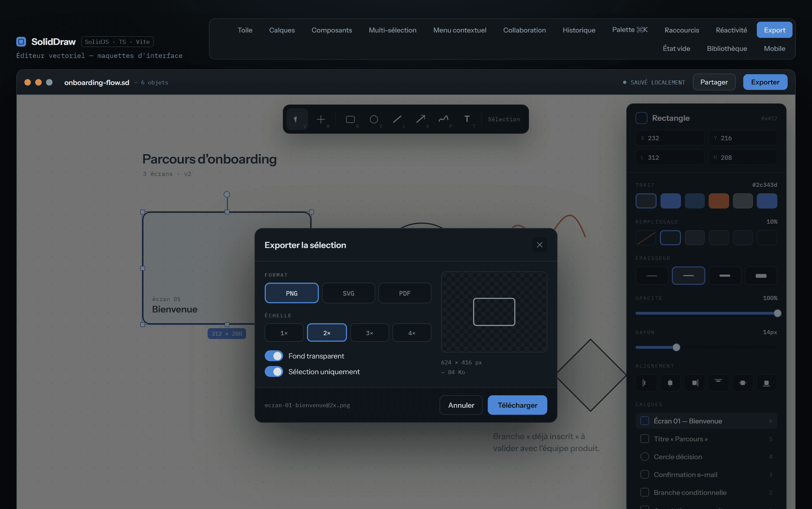This screenshot has width=812, height=509.
Task: Activate the arrow tool (A)
Action: 420,119
